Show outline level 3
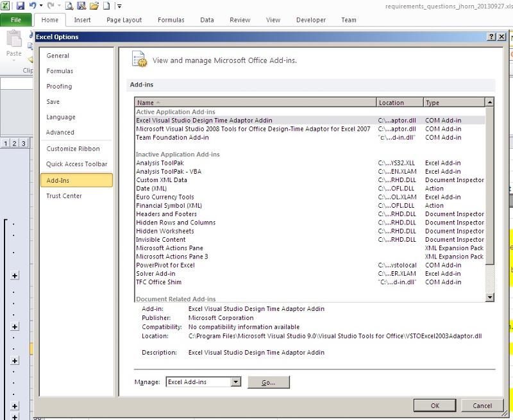 point(23,143)
